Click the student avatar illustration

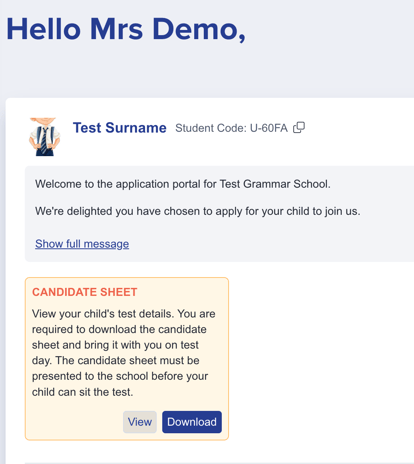pos(44,137)
